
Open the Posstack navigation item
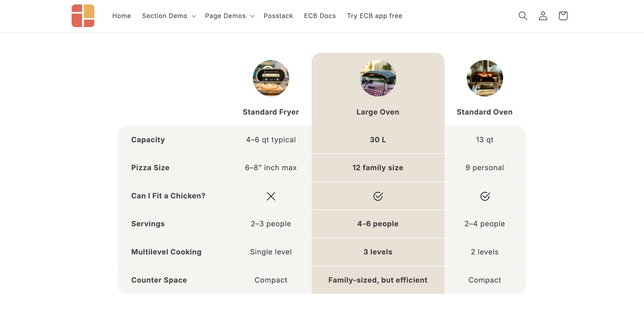(x=278, y=16)
